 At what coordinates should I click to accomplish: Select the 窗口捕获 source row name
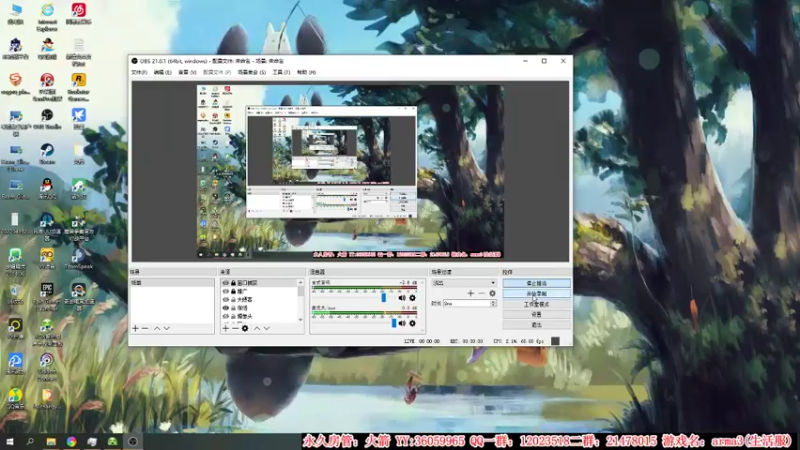[247, 283]
